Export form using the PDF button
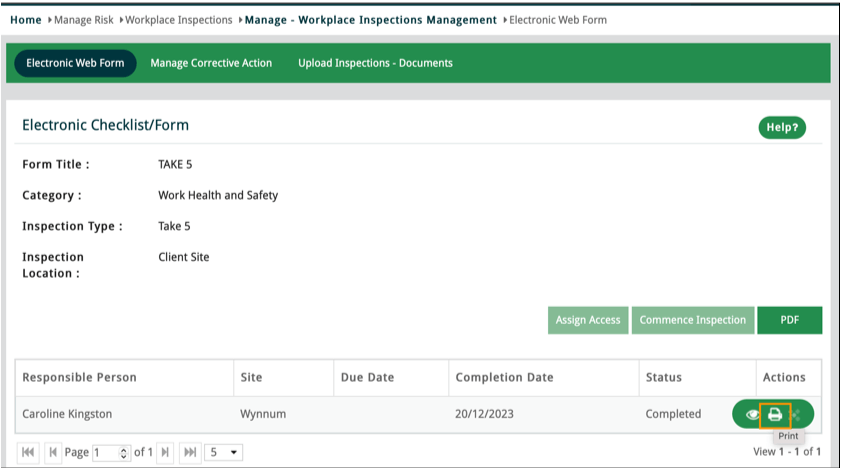Viewport: 841px width, 468px height. point(789,320)
